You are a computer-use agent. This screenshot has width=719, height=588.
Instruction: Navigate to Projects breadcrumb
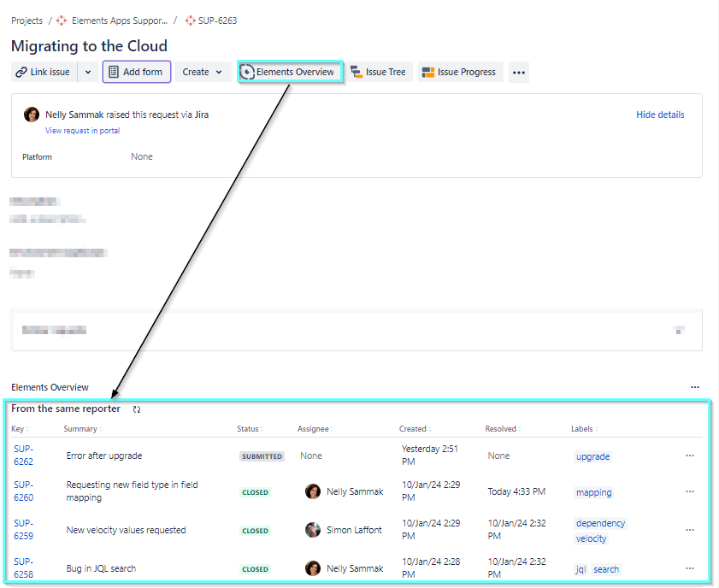pyautogui.click(x=27, y=21)
